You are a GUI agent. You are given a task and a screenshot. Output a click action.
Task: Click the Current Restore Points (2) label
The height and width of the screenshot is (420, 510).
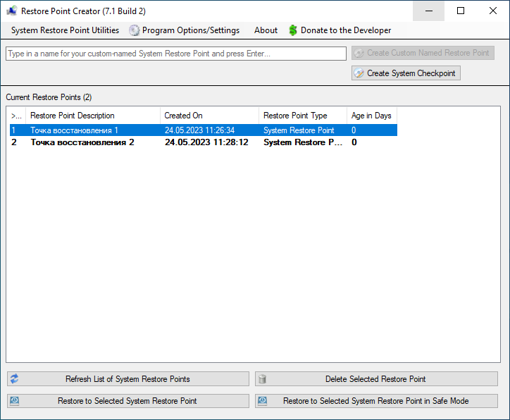pos(49,97)
